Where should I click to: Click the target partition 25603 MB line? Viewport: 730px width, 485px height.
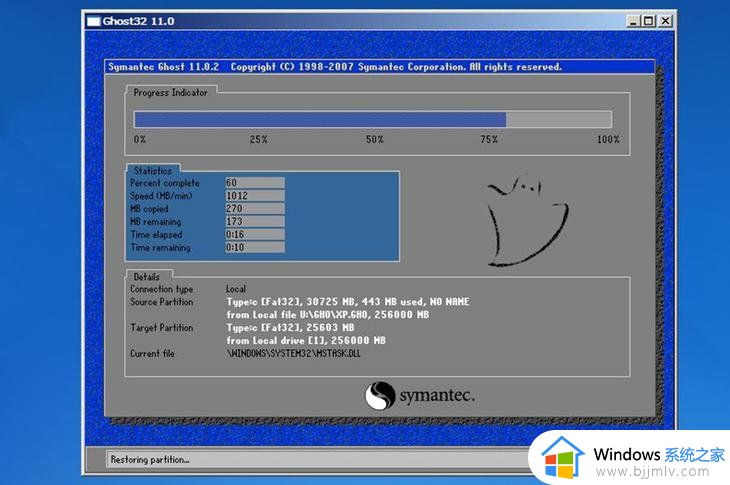point(290,328)
